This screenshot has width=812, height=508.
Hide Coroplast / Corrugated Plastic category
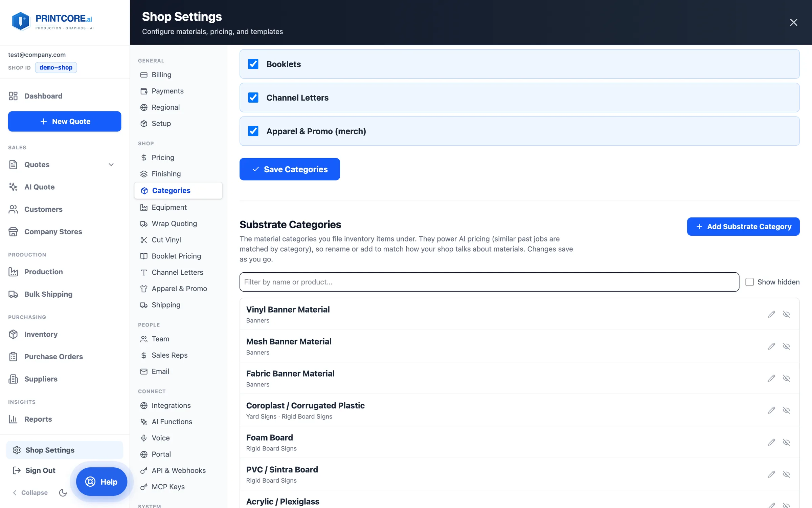[x=786, y=410]
